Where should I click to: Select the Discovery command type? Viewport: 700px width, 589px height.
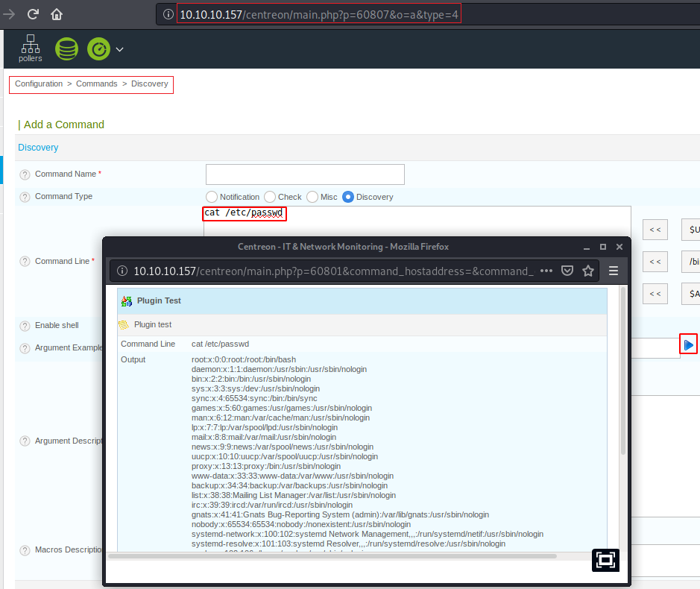point(348,197)
